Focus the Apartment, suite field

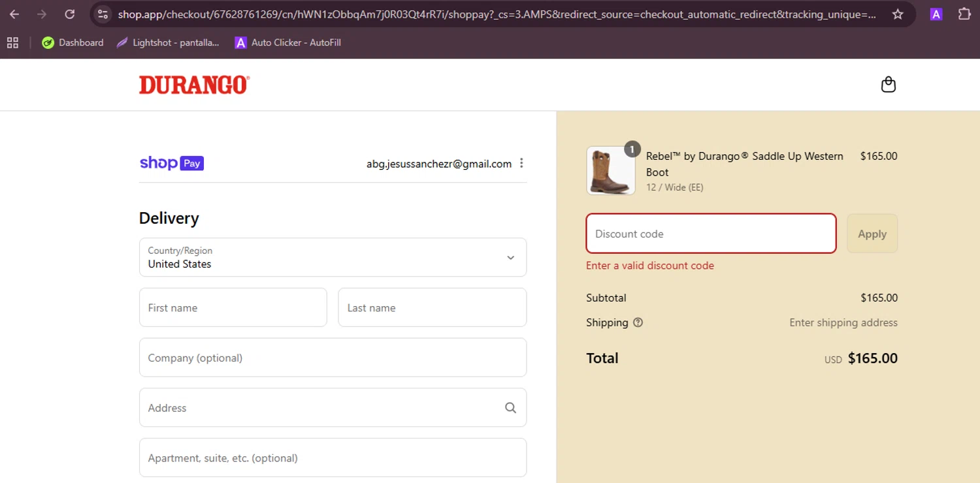tap(333, 458)
